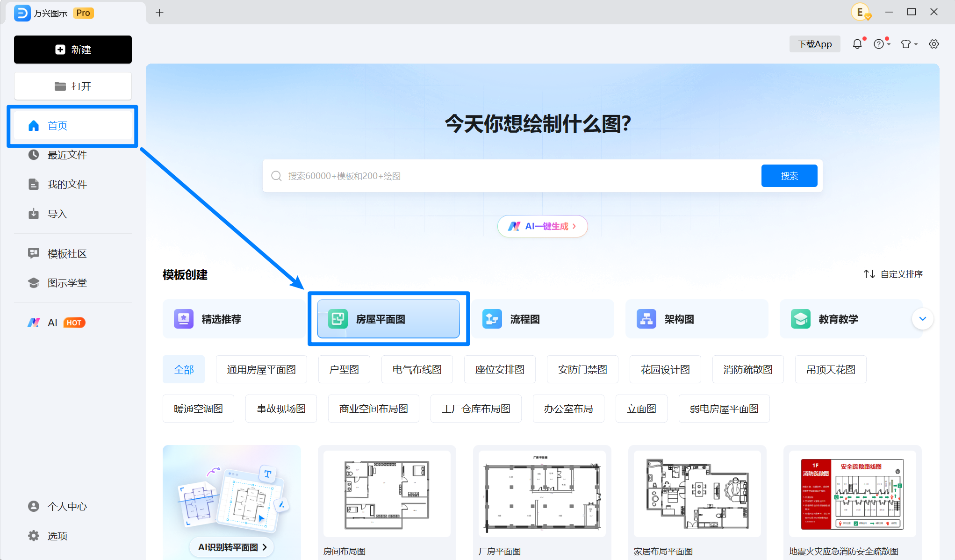Click the 下载App button
955x560 pixels.
click(x=815, y=44)
